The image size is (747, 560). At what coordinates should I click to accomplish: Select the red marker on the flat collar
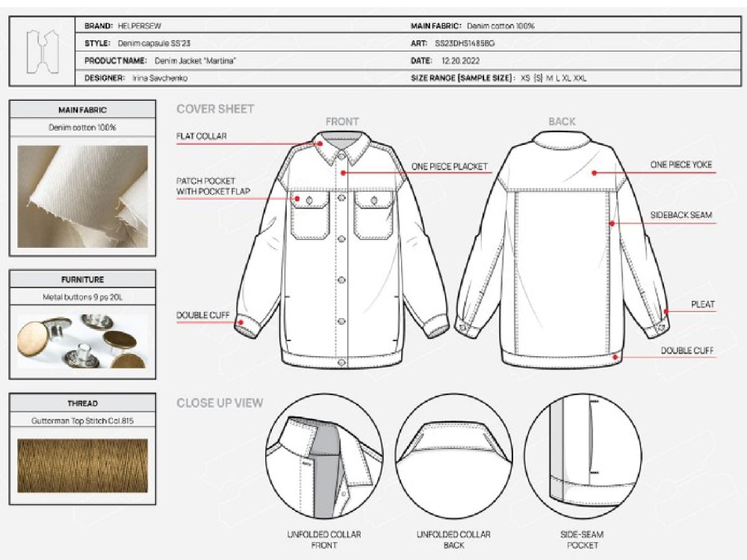(320, 143)
